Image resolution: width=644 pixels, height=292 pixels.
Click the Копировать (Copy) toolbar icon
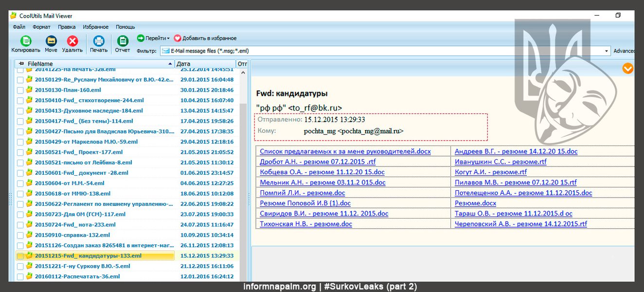pos(26,41)
